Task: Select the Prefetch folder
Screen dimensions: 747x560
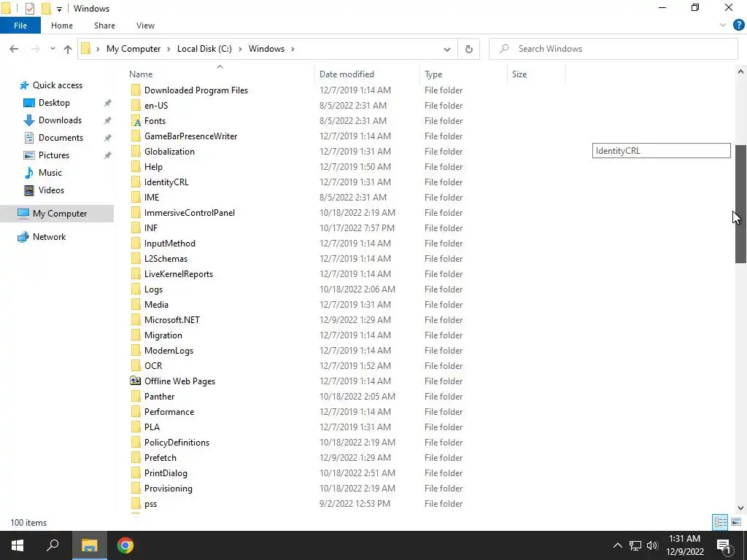Action: 160,458
